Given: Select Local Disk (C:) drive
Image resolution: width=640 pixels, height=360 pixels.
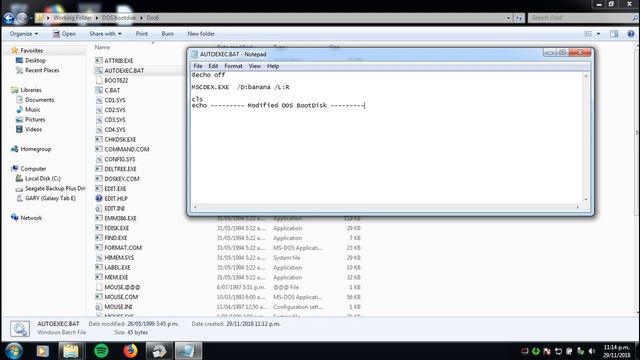Looking at the screenshot, I should [x=42, y=178].
